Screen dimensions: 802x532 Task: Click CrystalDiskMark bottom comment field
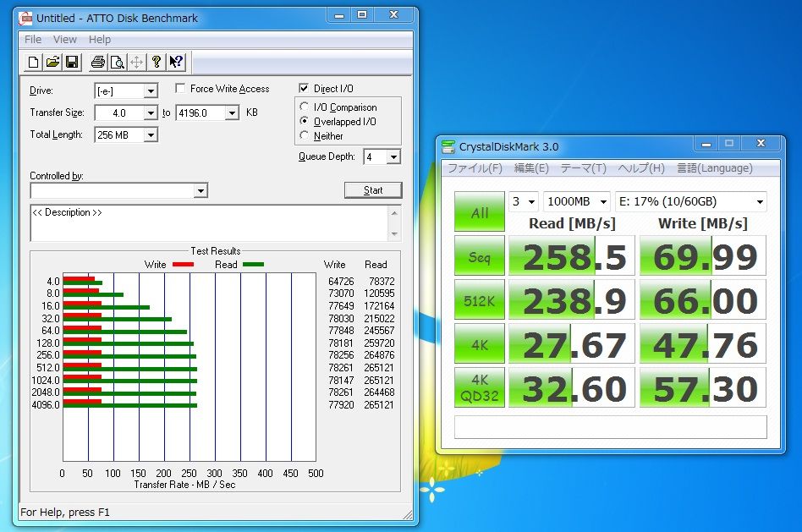click(610, 426)
